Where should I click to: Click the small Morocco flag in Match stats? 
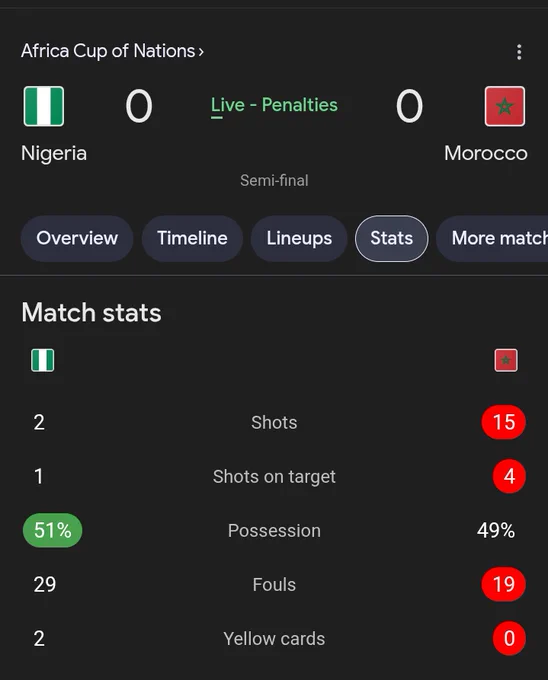[x=506, y=360]
